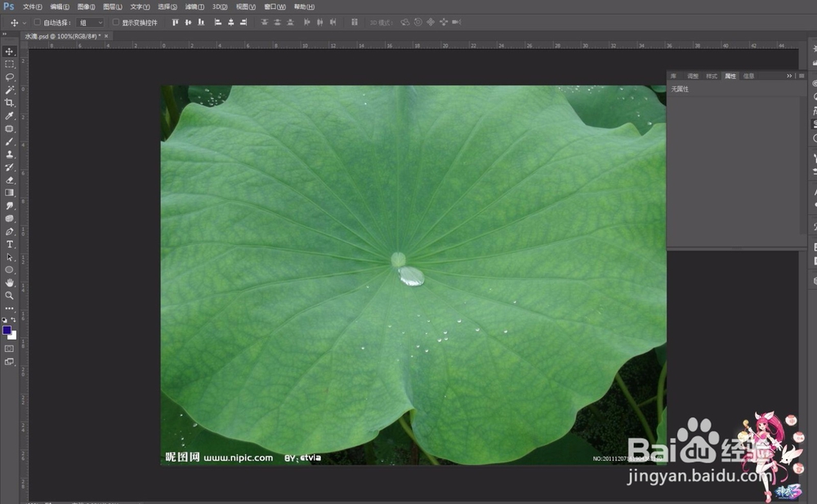Toggle align top edges in options bar
The width and height of the screenshot is (817, 504).
176,22
